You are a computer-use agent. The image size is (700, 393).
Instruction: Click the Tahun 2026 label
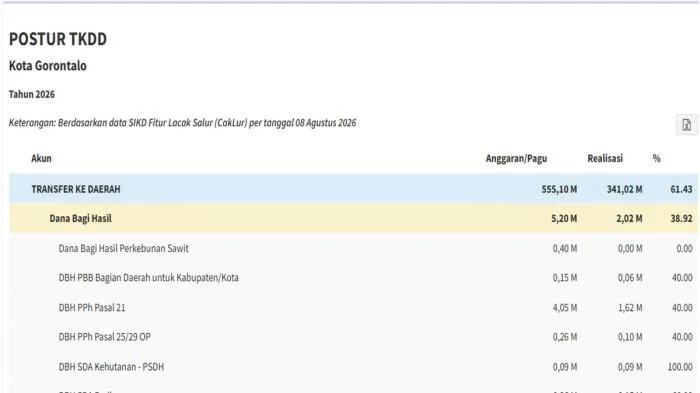click(x=32, y=94)
